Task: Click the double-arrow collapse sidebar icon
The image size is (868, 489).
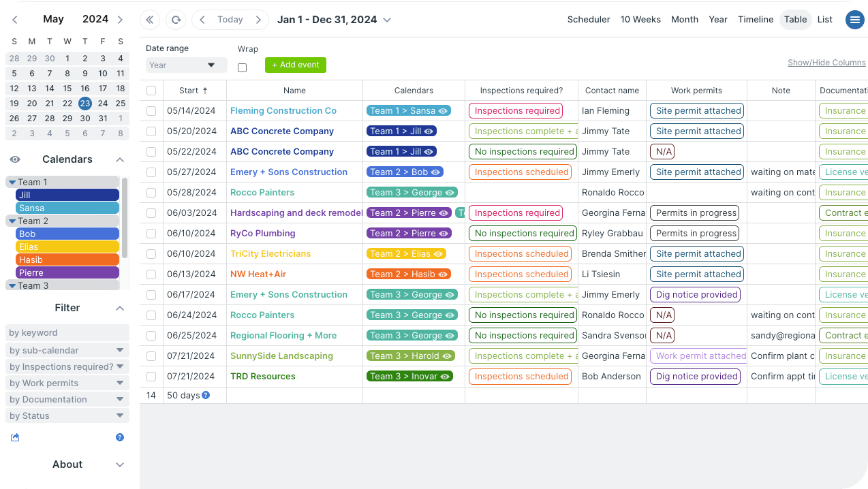Action: click(150, 20)
